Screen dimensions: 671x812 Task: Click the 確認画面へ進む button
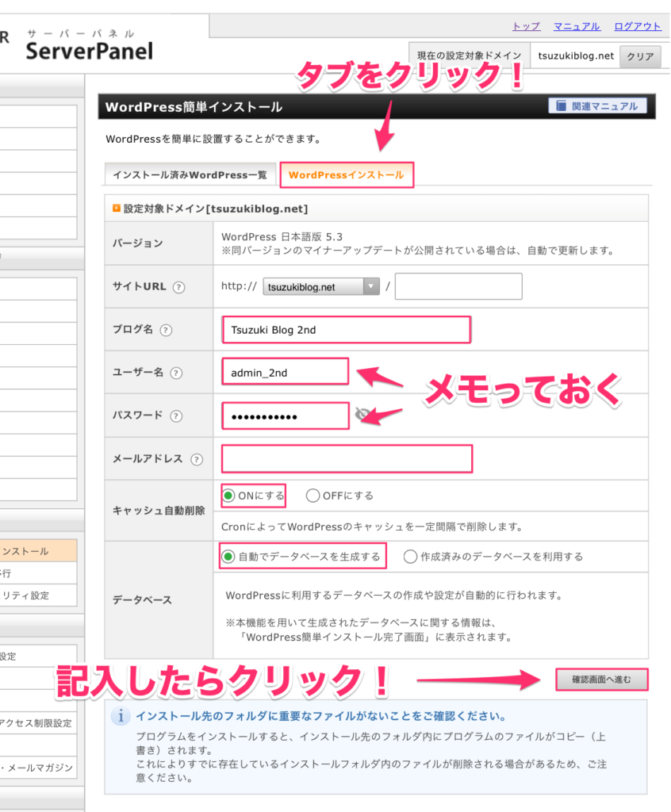click(x=601, y=680)
